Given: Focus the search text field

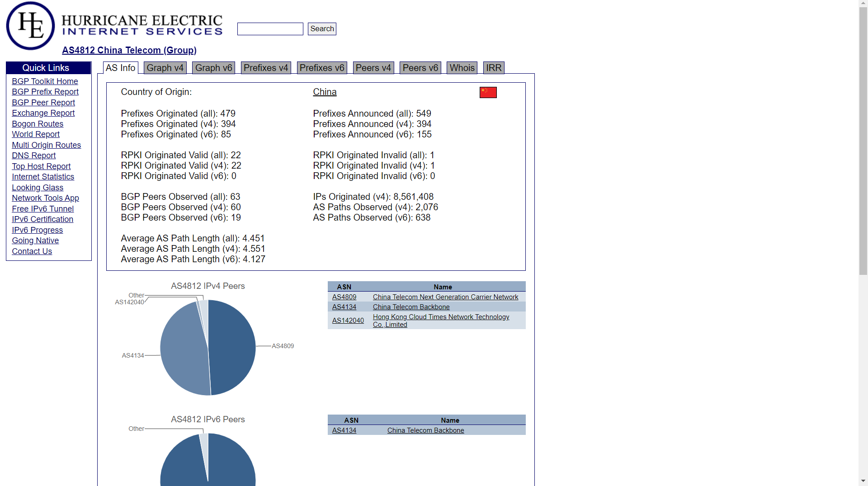Looking at the screenshot, I should coord(270,29).
